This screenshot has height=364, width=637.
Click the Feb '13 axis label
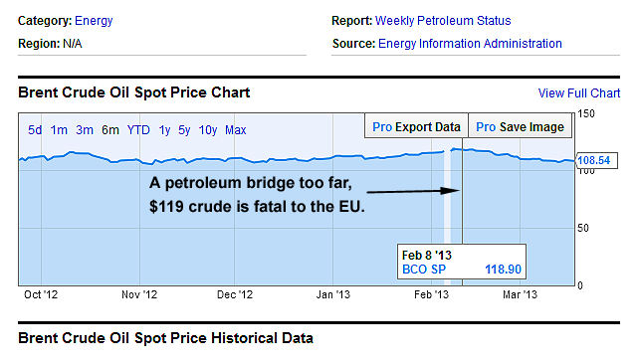pyautogui.click(x=431, y=294)
